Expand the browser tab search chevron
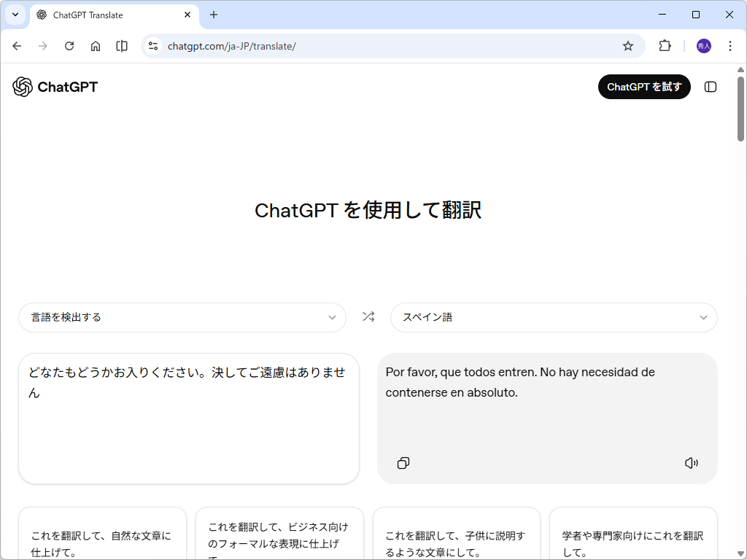Screen dimensions: 747x560 coord(15,15)
